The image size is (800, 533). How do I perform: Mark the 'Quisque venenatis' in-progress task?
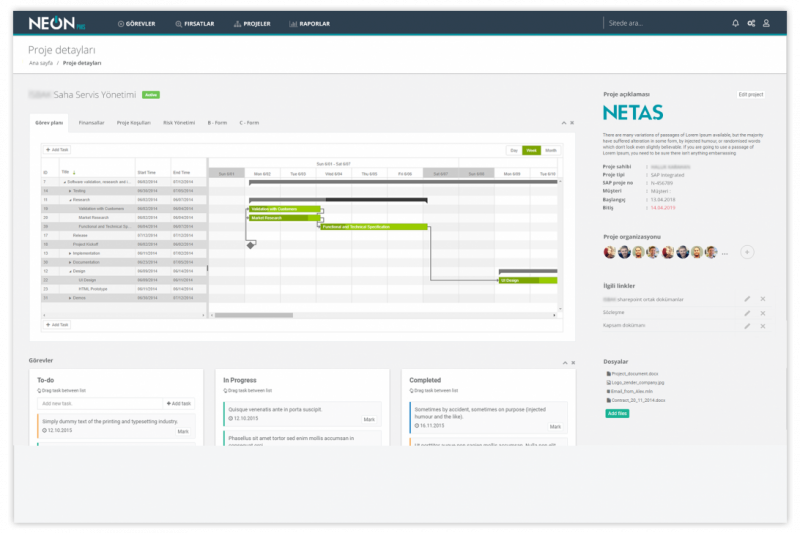369,419
